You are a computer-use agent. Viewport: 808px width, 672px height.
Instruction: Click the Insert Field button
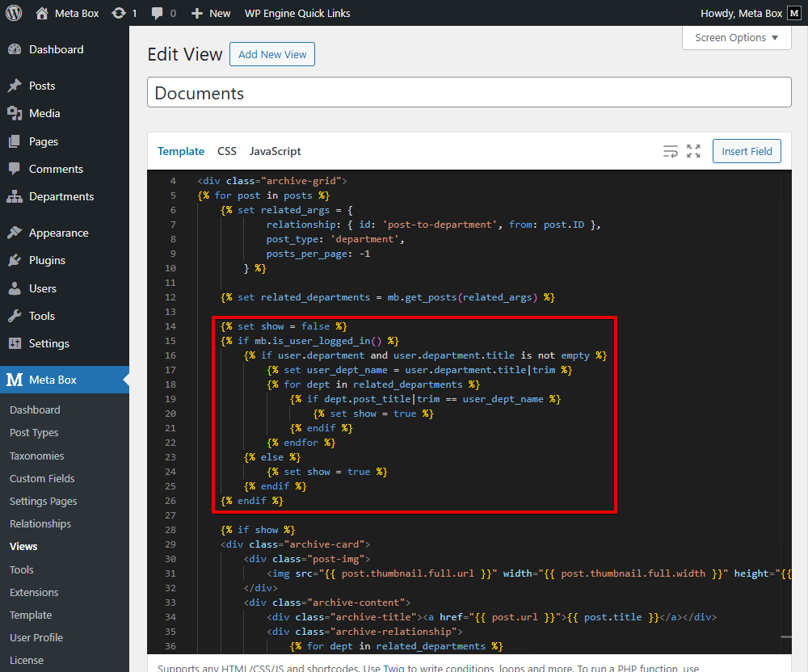pos(746,150)
